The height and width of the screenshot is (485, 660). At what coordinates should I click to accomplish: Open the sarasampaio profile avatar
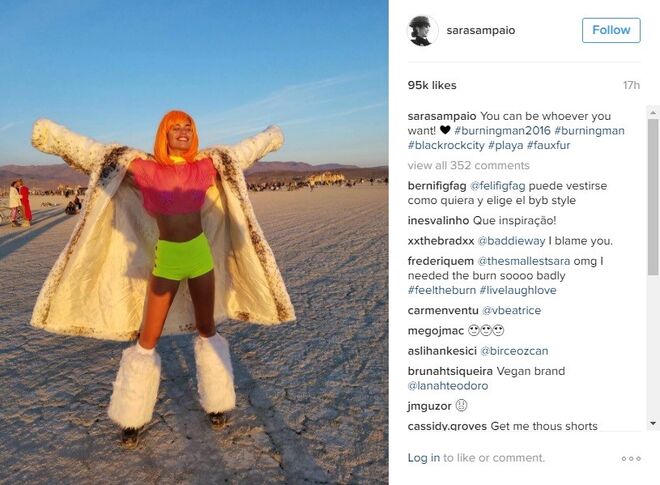[x=422, y=30]
